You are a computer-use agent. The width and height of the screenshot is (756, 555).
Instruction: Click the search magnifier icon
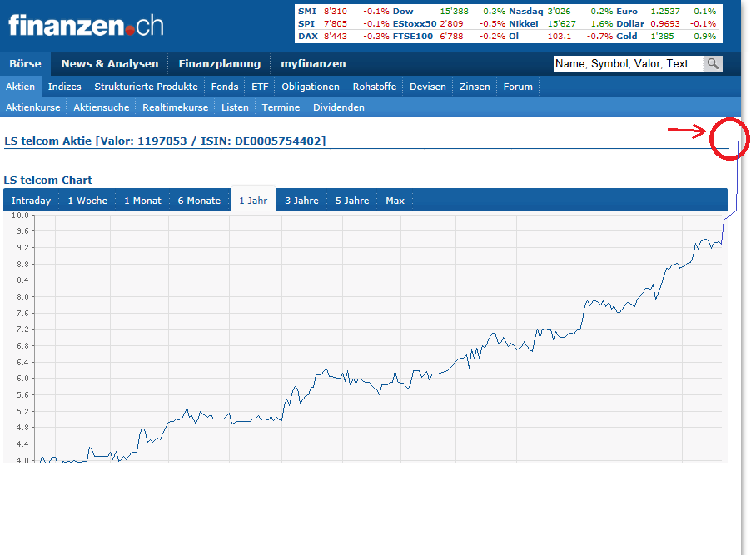(x=712, y=64)
